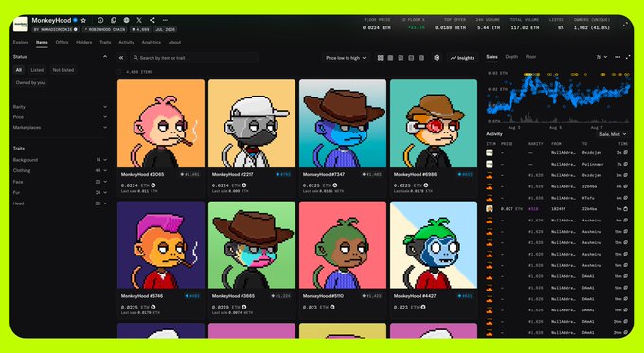Switch to the Offers tab
This screenshot has height=353, width=644.
click(62, 43)
